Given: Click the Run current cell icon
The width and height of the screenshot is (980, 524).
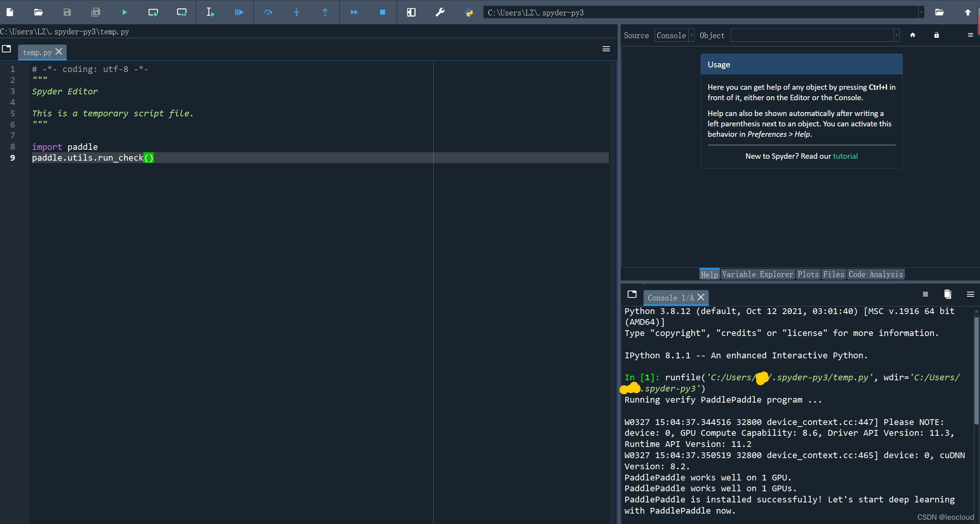Looking at the screenshot, I should click(153, 12).
